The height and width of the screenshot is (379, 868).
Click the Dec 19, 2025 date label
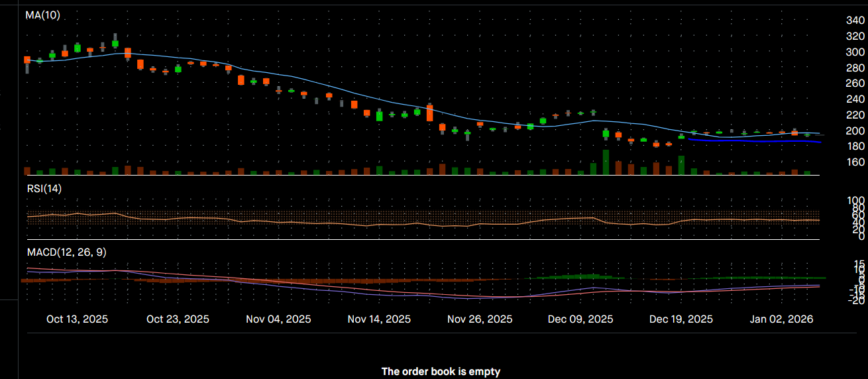(x=681, y=319)
